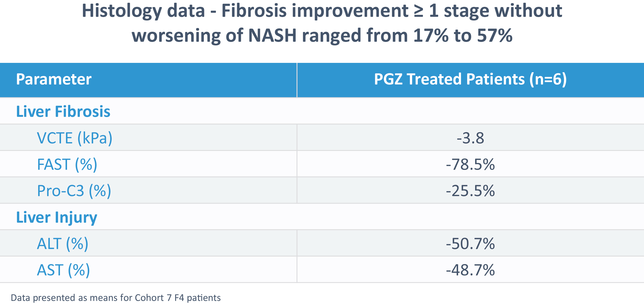Select the VCTE (kPa) row label

point(74,138)
